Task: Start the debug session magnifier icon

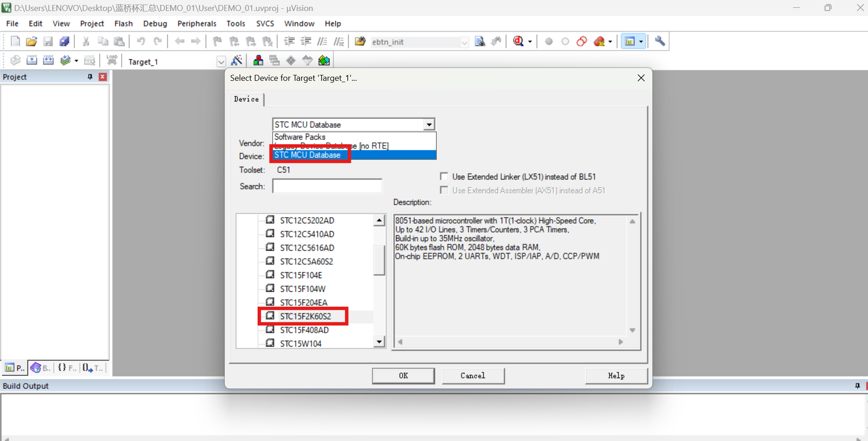Action: [518, 42]
